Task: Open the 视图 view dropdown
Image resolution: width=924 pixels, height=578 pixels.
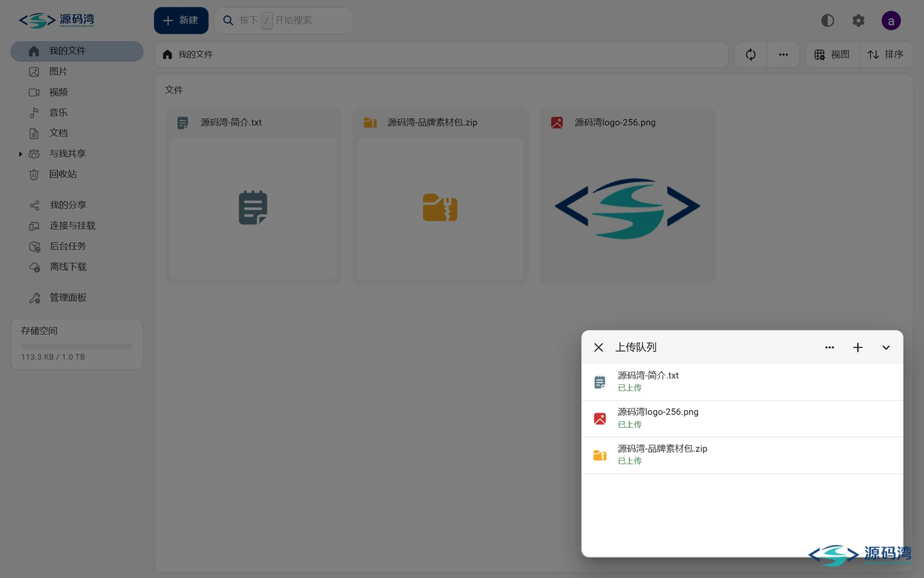Action: [832, 54]
